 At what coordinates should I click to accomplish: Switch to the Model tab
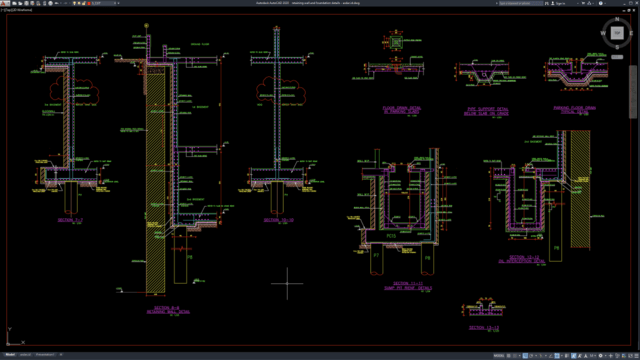(10, 355)
